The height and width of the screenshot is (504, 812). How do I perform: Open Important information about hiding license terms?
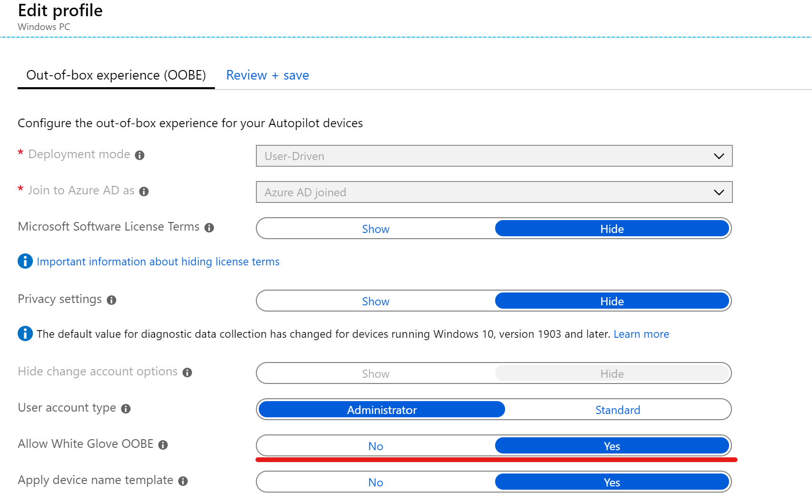click(158, 262)
